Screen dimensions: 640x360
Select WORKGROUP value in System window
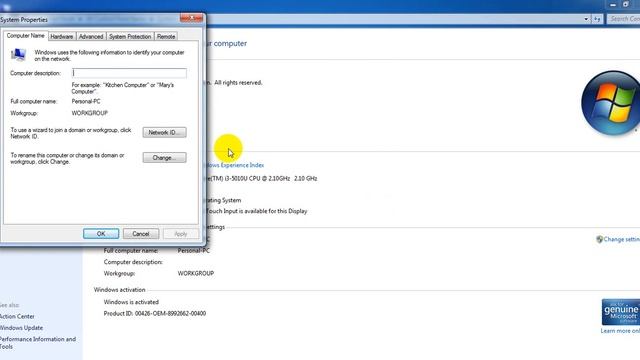pyautogui.click(x=196, y=273)
